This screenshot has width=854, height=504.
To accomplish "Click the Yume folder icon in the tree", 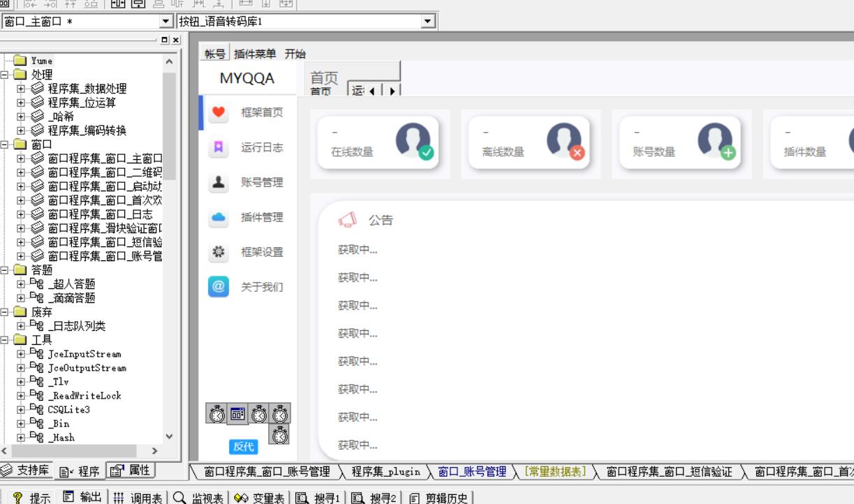I will pos(20,61).
